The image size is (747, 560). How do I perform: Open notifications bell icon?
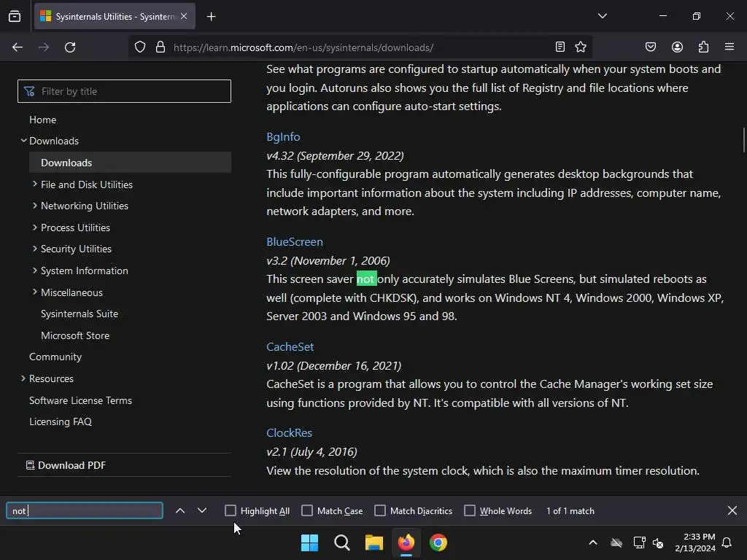point(727,542)
